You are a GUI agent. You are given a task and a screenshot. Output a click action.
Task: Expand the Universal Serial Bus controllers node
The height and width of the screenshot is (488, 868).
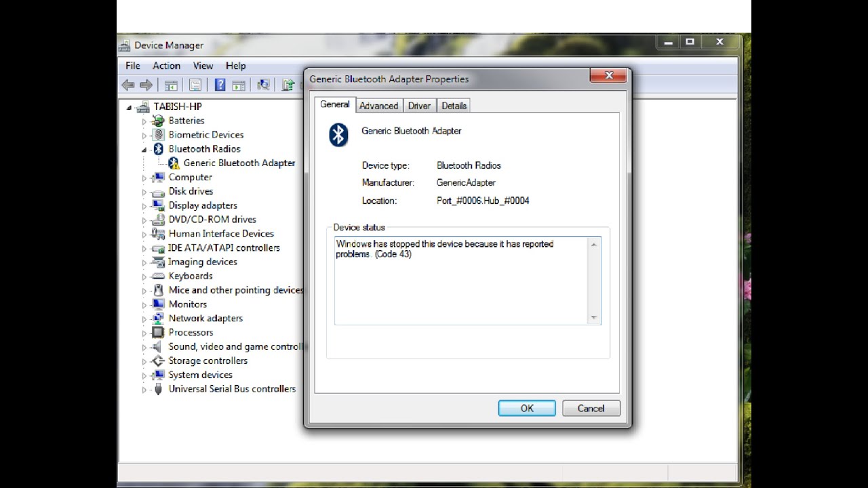tap(144, 390)
